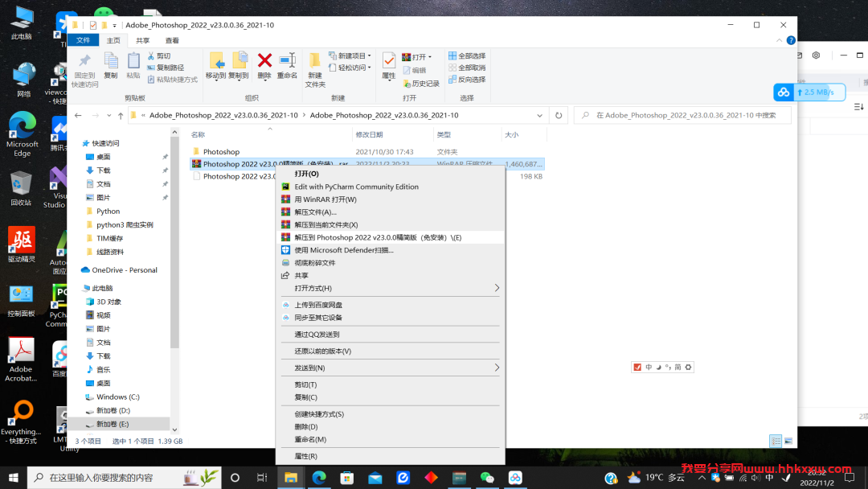Click the Up one level arrow
The image size is (868, 489).
(121, 115)
